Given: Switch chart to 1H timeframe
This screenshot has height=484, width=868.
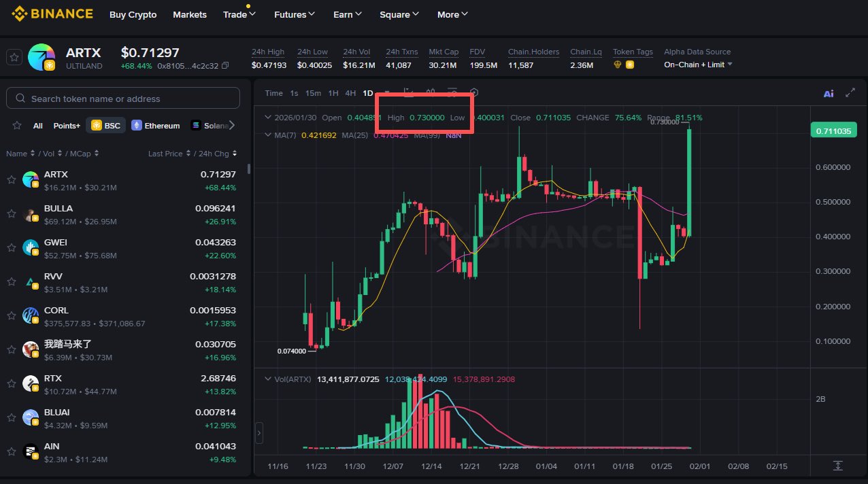Looking at the screenshot, I should pyautogui.click(x=333, y=93).
